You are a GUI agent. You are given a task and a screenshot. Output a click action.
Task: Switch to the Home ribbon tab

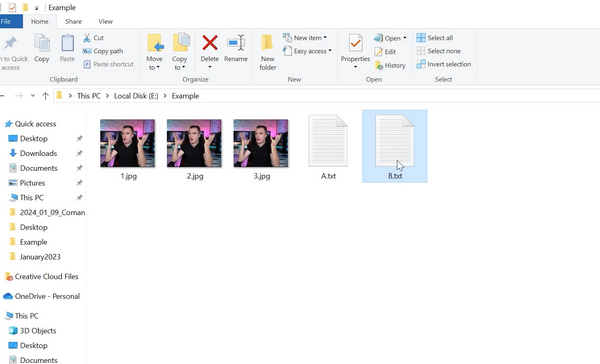pyautogui.click(x=40, y=21)
